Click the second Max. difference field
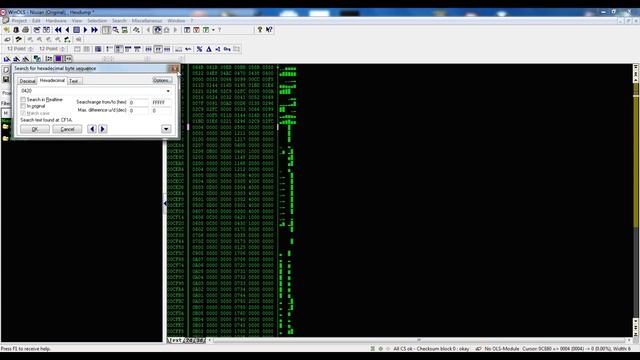 tap(161, 110)
